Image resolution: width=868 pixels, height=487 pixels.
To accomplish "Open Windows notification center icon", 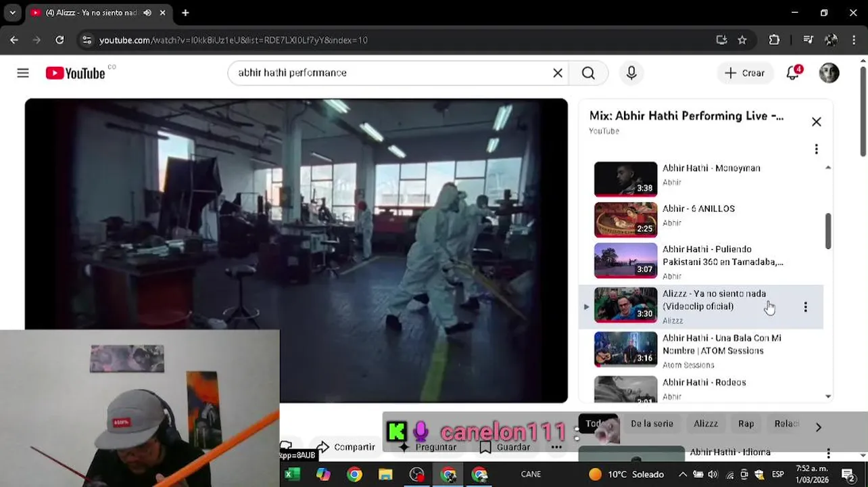I will pyautogui.click(x=848, y=475).
